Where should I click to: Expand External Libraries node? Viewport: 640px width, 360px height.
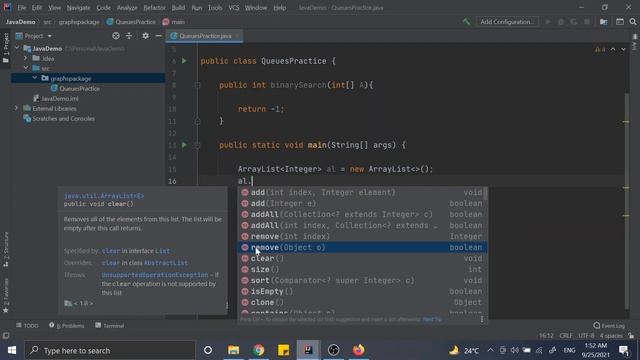pyautogui.click(x=16, y=108)
